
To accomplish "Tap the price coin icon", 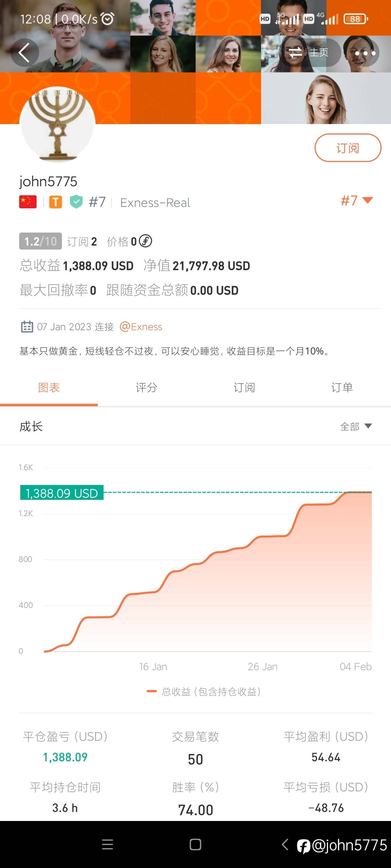I will 146,241.
